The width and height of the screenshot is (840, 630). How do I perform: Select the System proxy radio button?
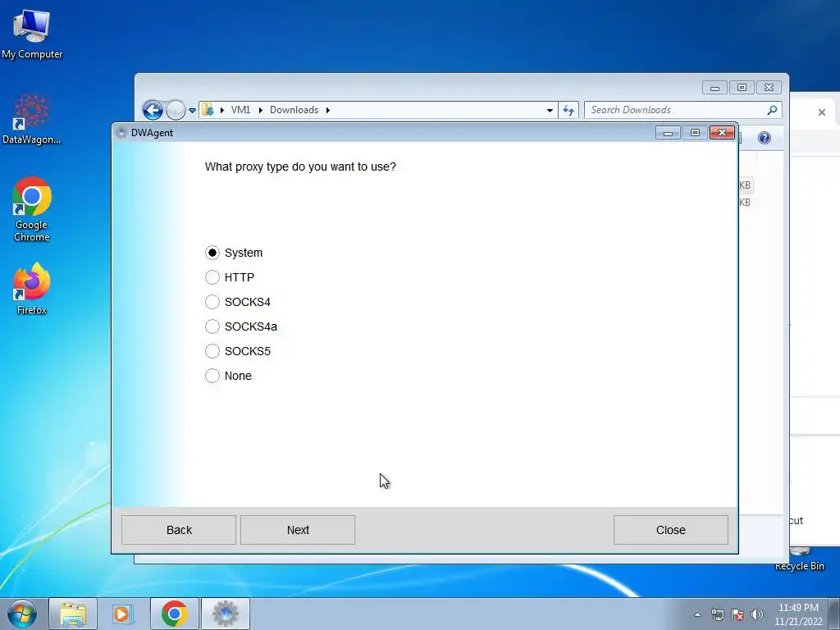pyautogui.click(x=212, y=253)
